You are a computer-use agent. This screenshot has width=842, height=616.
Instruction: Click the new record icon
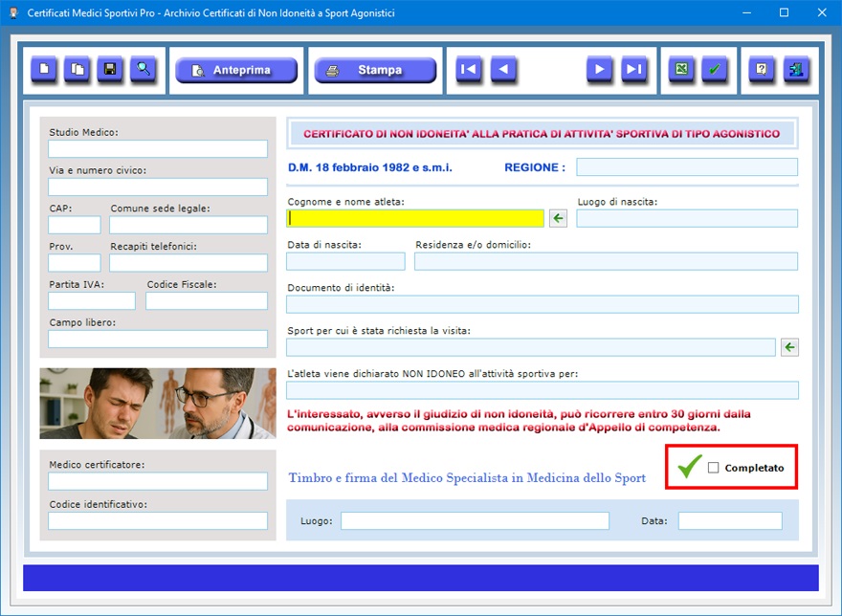(44, 70)
